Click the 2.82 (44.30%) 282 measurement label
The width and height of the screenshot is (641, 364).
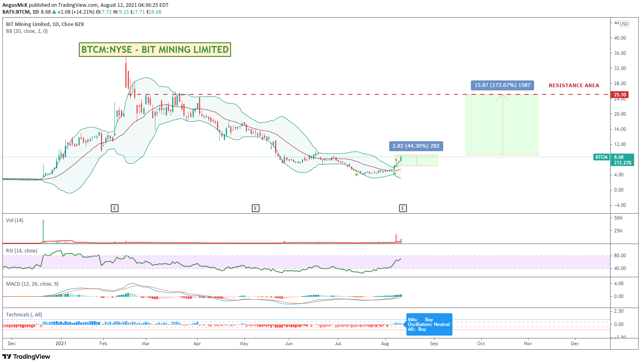tap(416, 146)
